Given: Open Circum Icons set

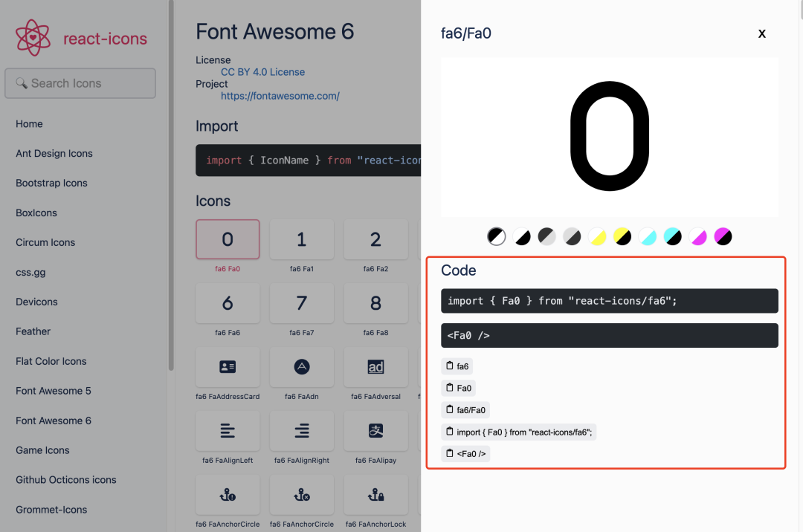Looking at the screenshot, I should [45, 242].
